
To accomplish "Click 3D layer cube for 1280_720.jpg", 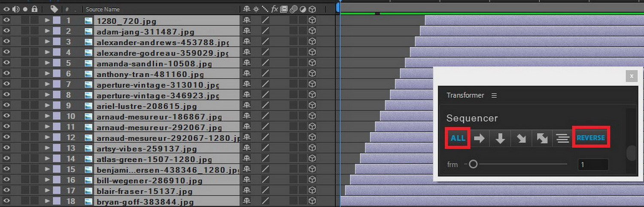I will [x=312, y=20].
